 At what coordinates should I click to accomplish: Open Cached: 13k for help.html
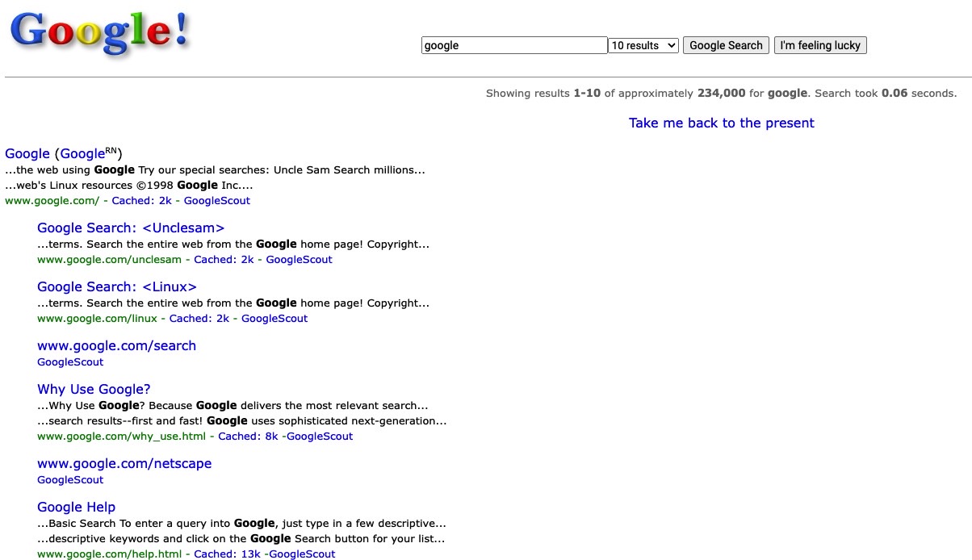227,554
